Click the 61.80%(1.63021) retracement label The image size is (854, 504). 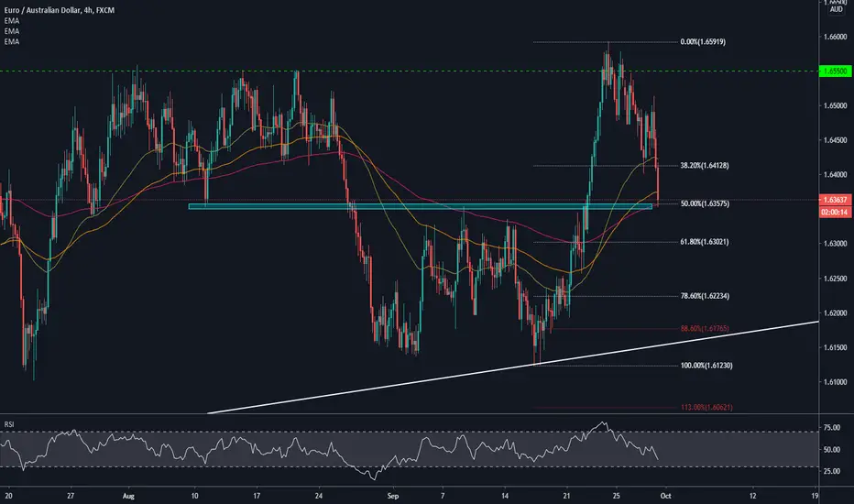pos(705,241)
